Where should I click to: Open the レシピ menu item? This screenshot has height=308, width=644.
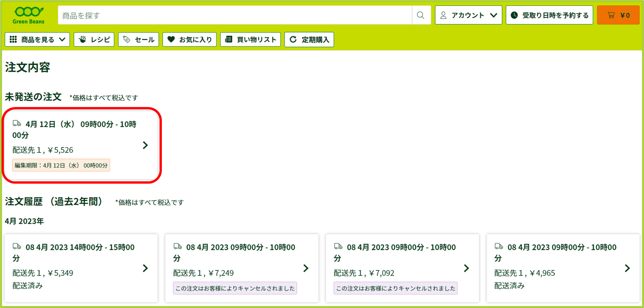pos(94,39)
